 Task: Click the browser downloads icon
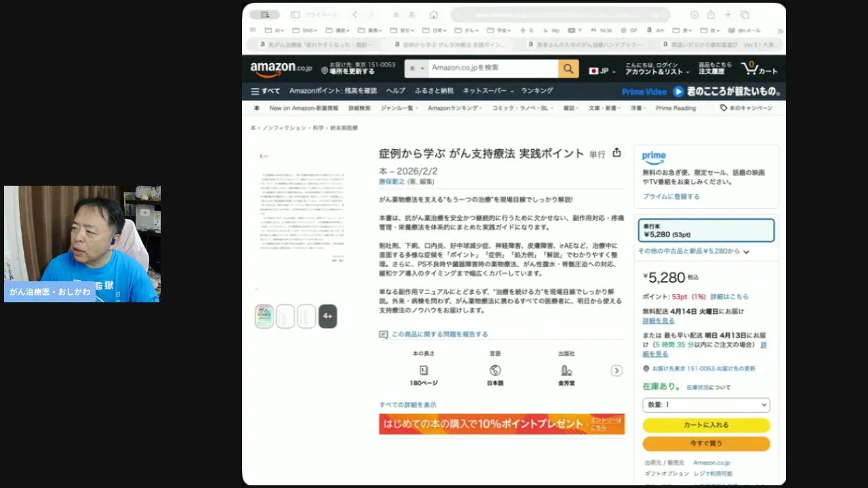tap(694, 15)
